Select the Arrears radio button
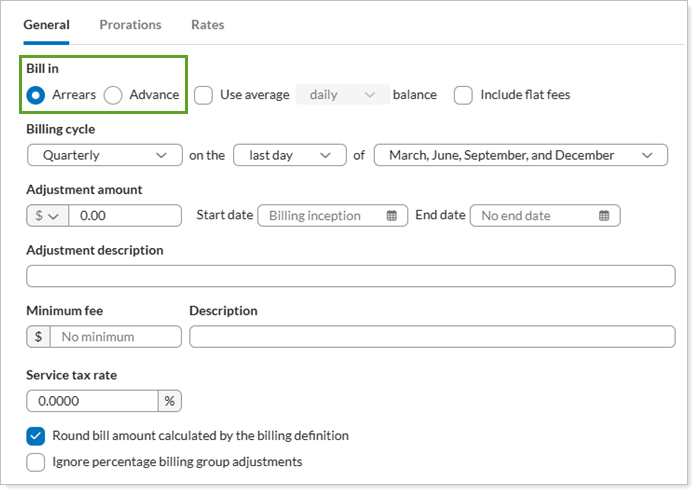This screenshot has width=697, height=494. pos(36,95)
